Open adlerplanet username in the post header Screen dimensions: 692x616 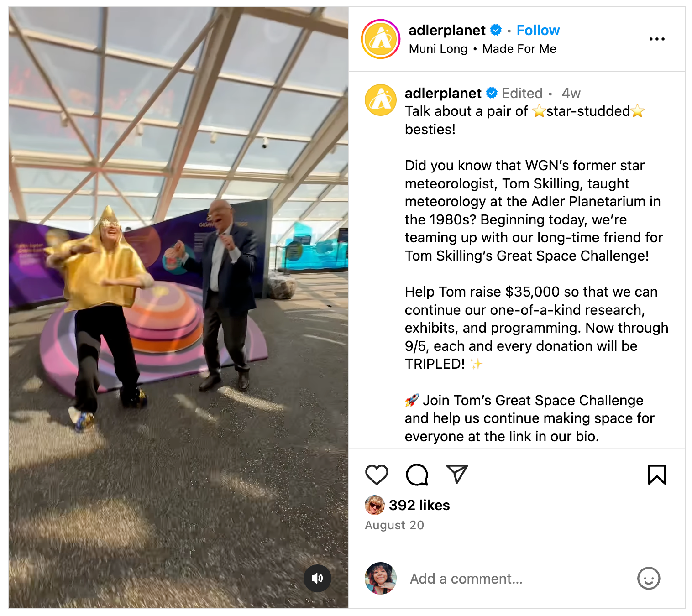(447, 30)
